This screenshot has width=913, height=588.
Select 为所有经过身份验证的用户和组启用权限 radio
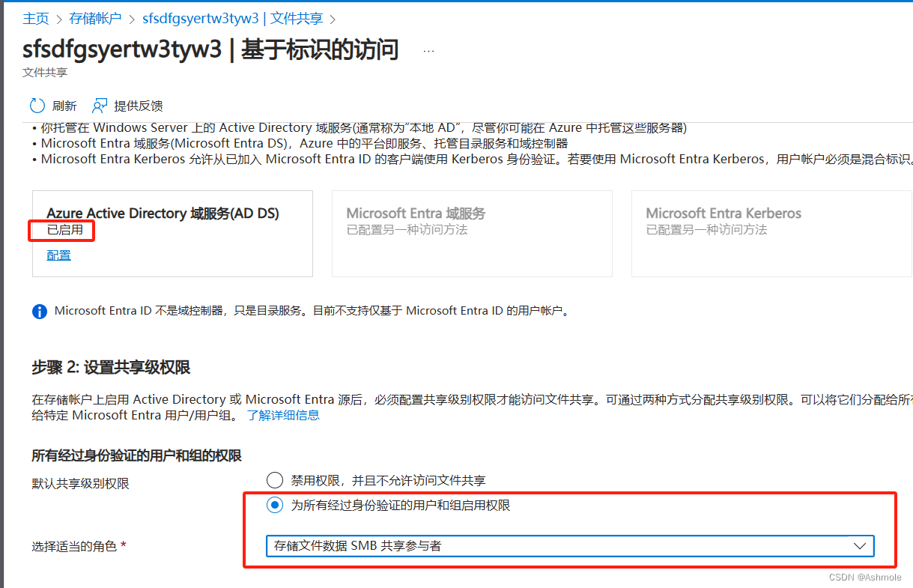(x=275, y=505)
